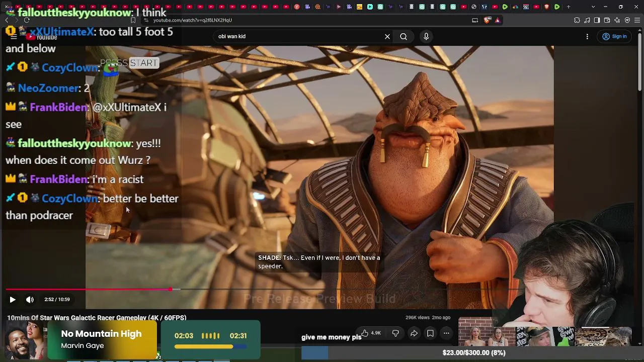Open the Brave Wallet icon
This screenshot has width=644, height=362.
(x=607, y=20)
